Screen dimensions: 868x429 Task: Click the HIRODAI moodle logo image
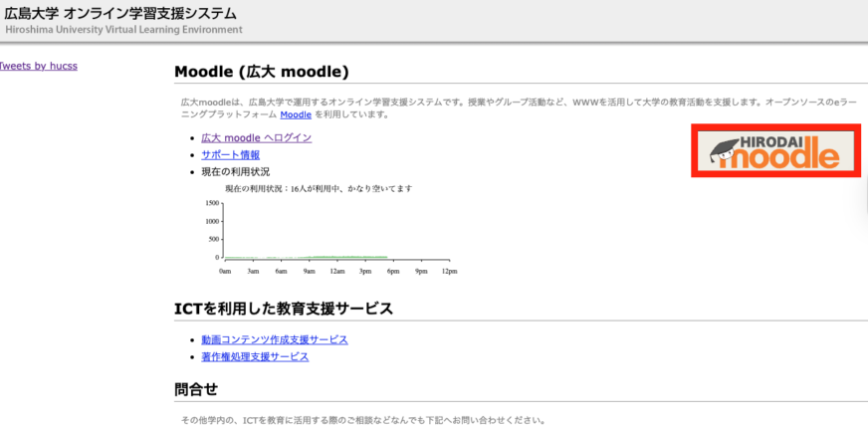[775, 151]
